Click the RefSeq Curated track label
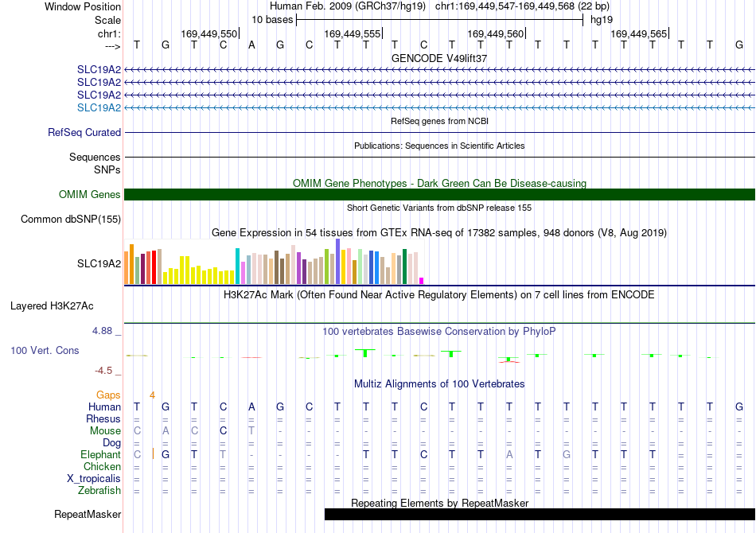Screen dimensions: 756x533 coord(84,132)
